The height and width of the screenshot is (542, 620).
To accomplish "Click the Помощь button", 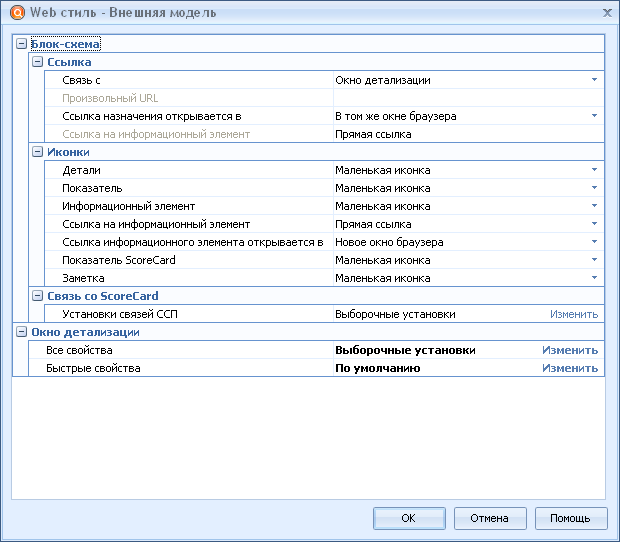I will coord(571,518).
